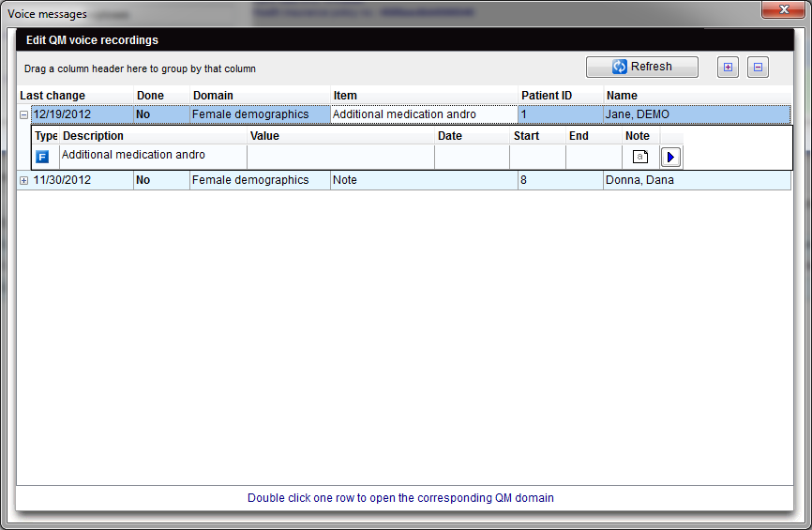Viewport: 812px width, 530px height.
Task: Sort by Last change column header
Action: pyautogui.click(x=75, y=96)
